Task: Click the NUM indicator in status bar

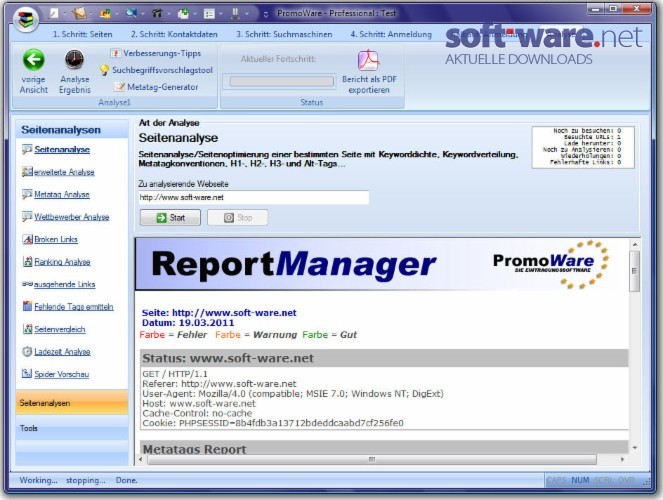Action: coord(580,480)
